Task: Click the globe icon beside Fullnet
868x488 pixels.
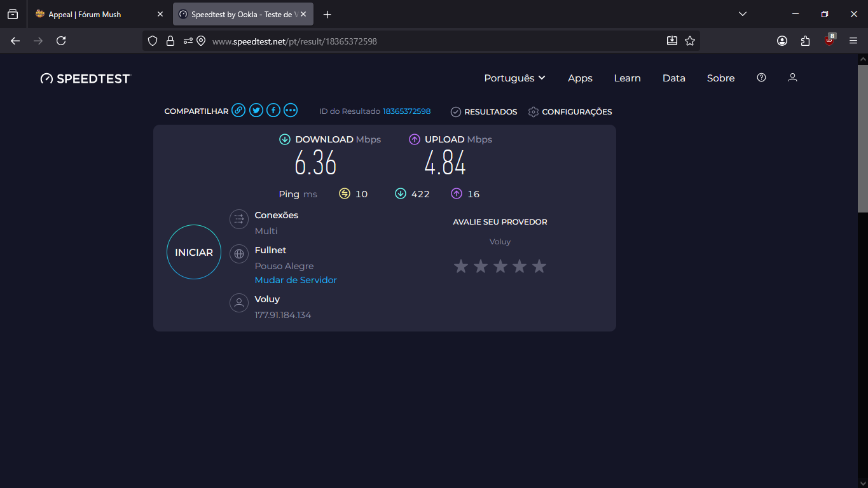Action: 239,254
